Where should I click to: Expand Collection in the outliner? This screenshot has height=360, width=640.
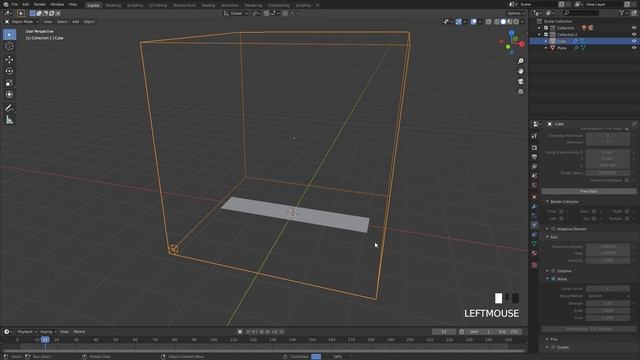point(540,28)
